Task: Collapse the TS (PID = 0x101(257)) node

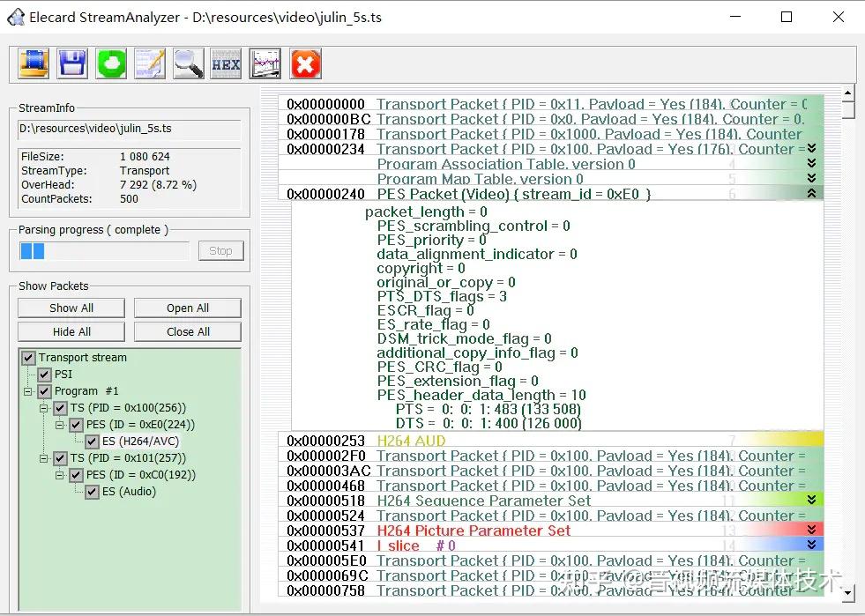Action: (x=44, y=458)
